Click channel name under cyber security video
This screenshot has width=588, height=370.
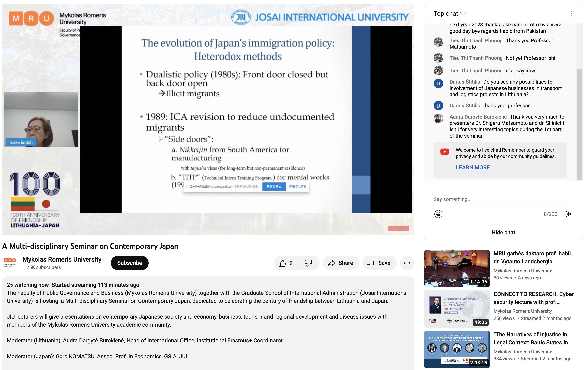[x=523, y=311]
